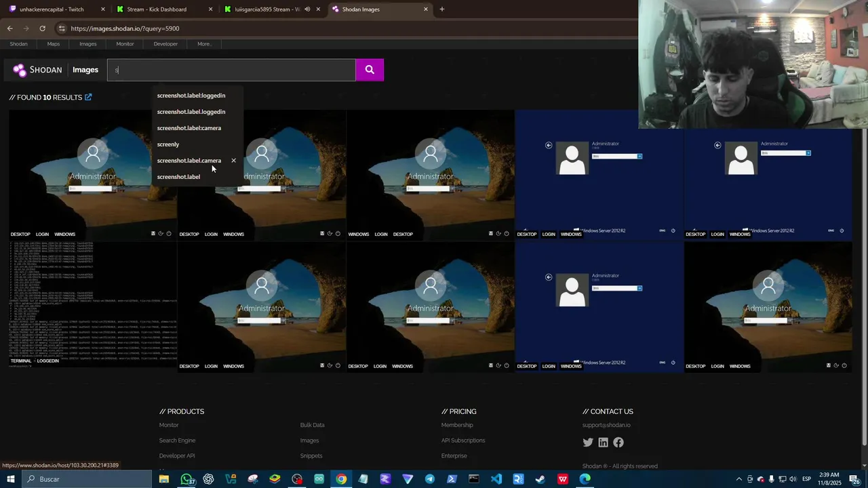Open PowerShell from taskbar
This screenshot has width=868, height=488.
(452, 479)
